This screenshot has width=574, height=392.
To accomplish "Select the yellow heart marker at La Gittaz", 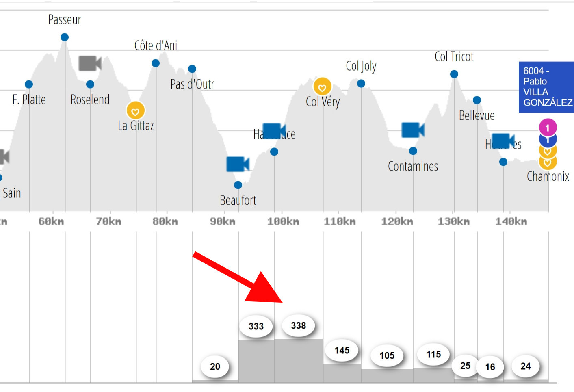I will (x=136, y=110).
